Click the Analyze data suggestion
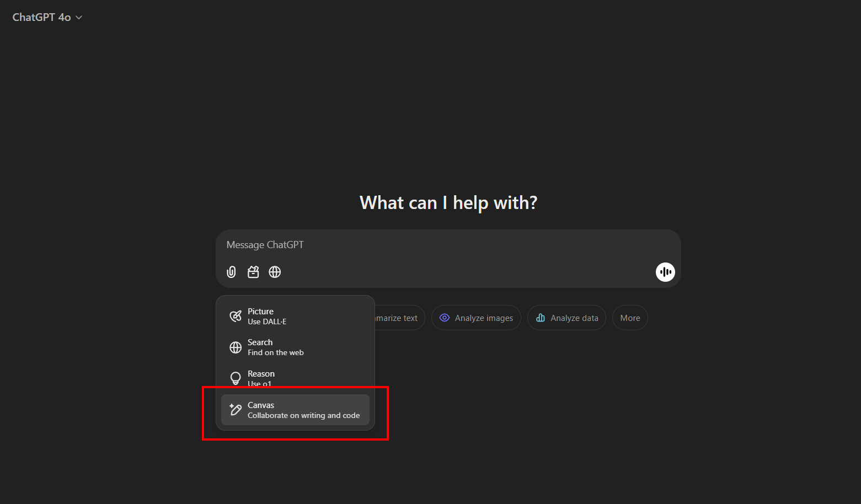This screenshot has width=861, height=504. (x=566, y=318)
